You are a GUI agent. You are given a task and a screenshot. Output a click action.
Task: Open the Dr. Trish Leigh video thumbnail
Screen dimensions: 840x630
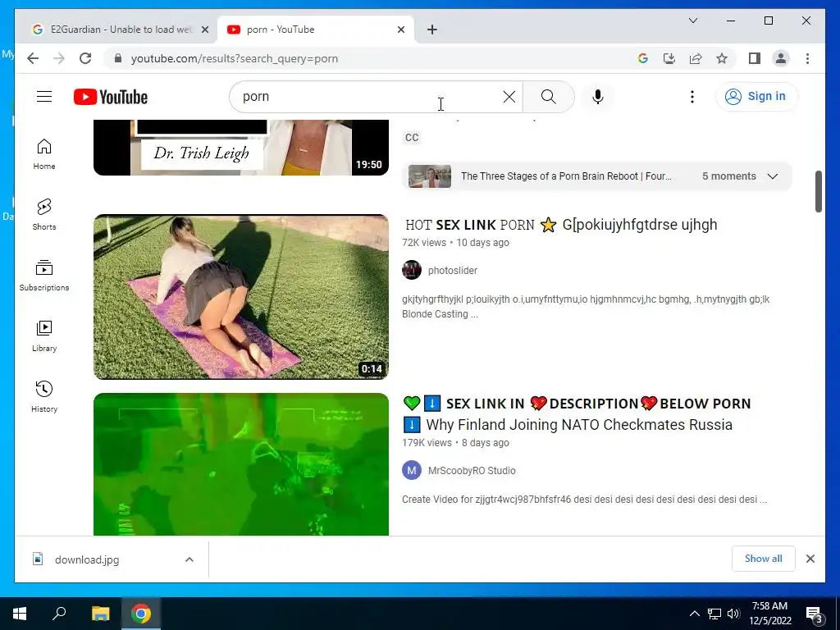pos(241,148)
